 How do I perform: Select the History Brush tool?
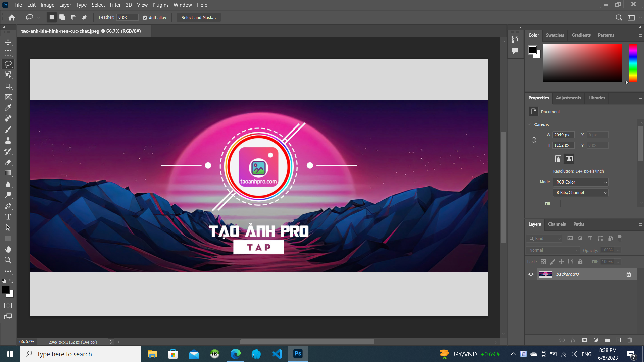tap(8, 151)
